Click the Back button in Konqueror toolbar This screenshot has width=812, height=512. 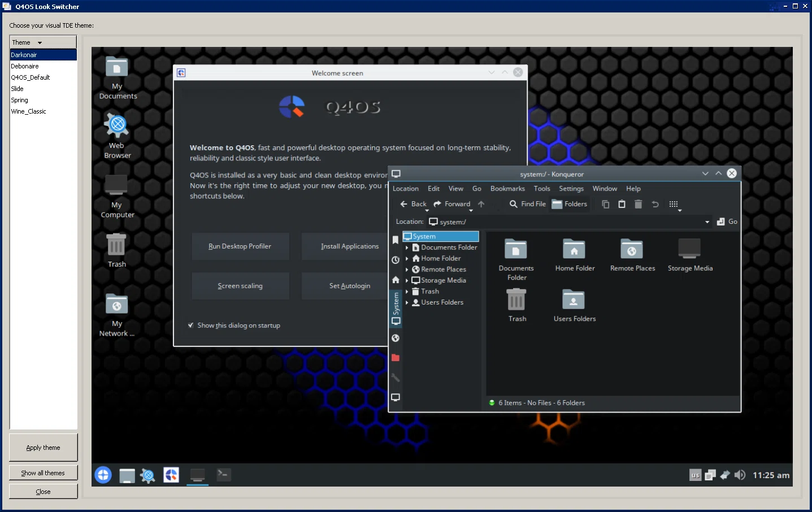pos(413,204)
